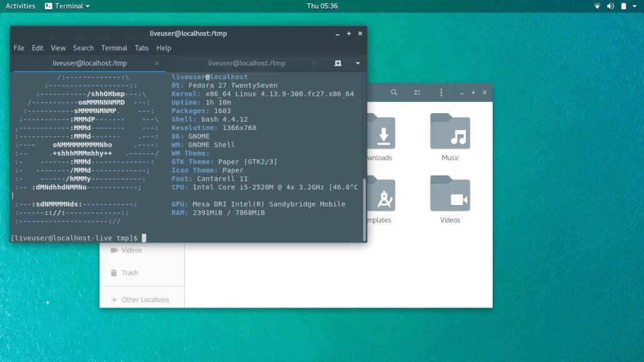Click the Kernel version line in terminal
Viewport: 644px width, 362px height.
(263, 94)
